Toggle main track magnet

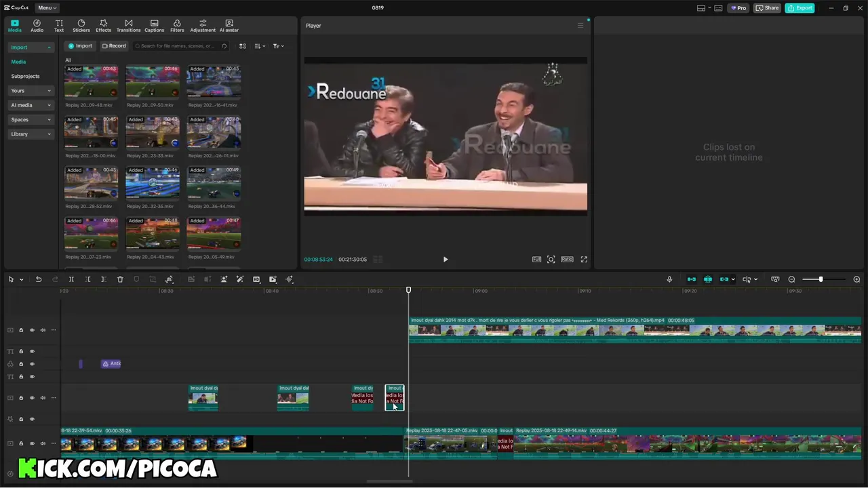point(692,279)
